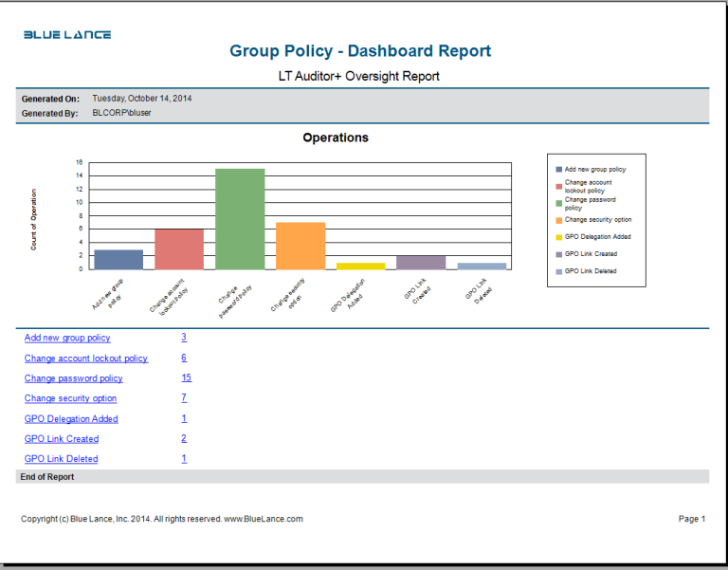Viewport: 728px width, 570px height.
Task: Click the red Change account lockout policy bar
Action: coord(179,248)
